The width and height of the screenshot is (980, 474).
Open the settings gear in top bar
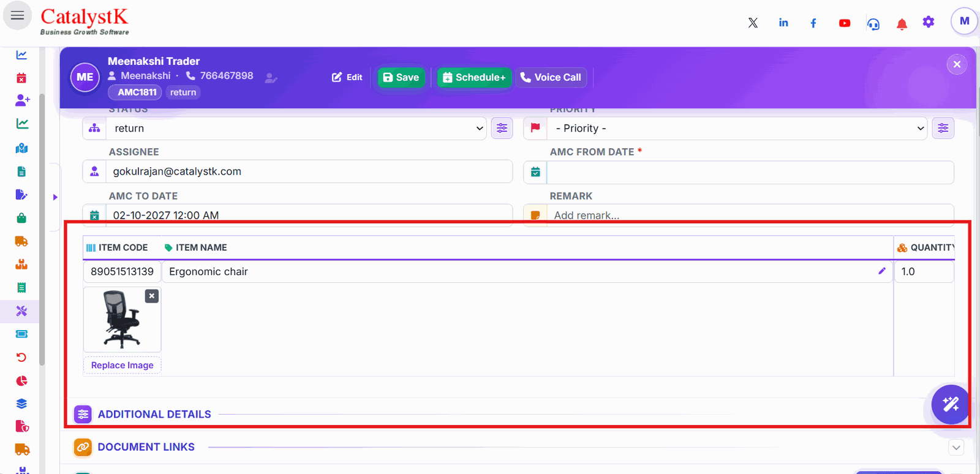pos(929,22)
